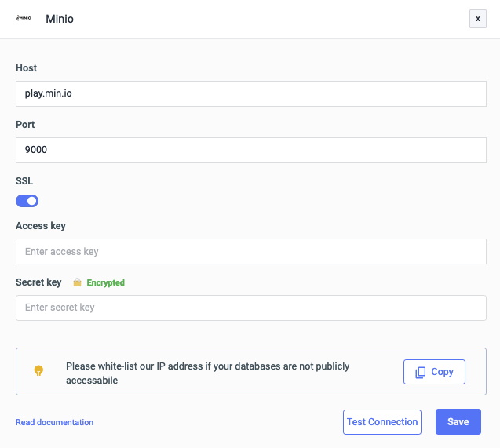Toggle the SSL switch off
Viewport: 500px width, 448px height.
[27, 201]
